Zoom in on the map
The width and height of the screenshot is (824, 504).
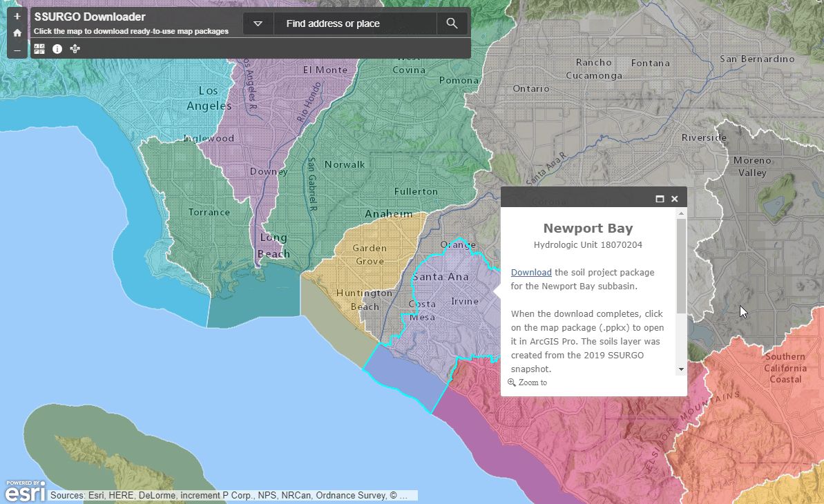click(x=17, y=17)
